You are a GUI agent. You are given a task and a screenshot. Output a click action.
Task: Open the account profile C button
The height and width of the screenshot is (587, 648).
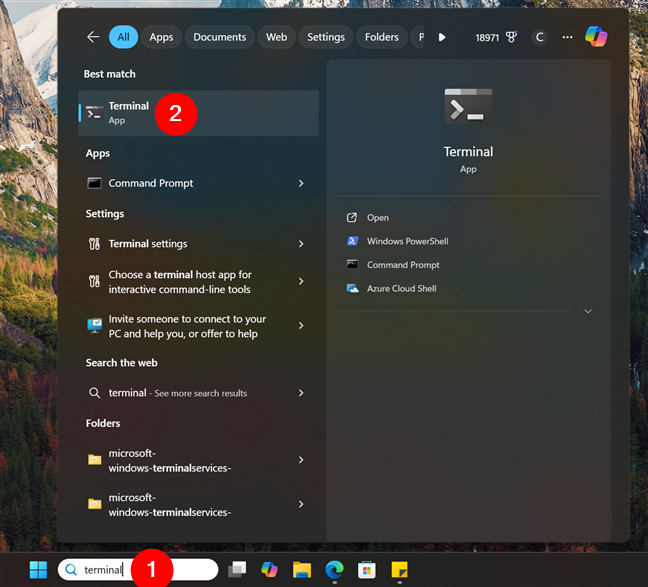[x=539, y=37]
